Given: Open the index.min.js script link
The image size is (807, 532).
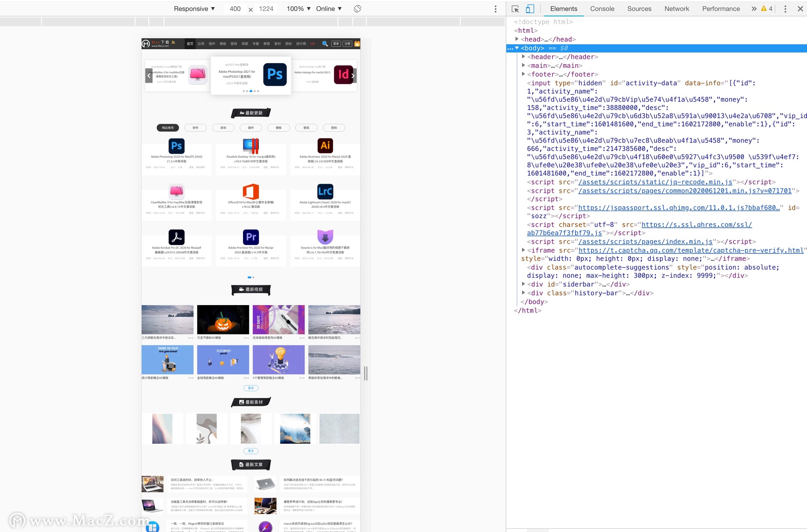Looking at the screenshot, I should coord(645,242).
